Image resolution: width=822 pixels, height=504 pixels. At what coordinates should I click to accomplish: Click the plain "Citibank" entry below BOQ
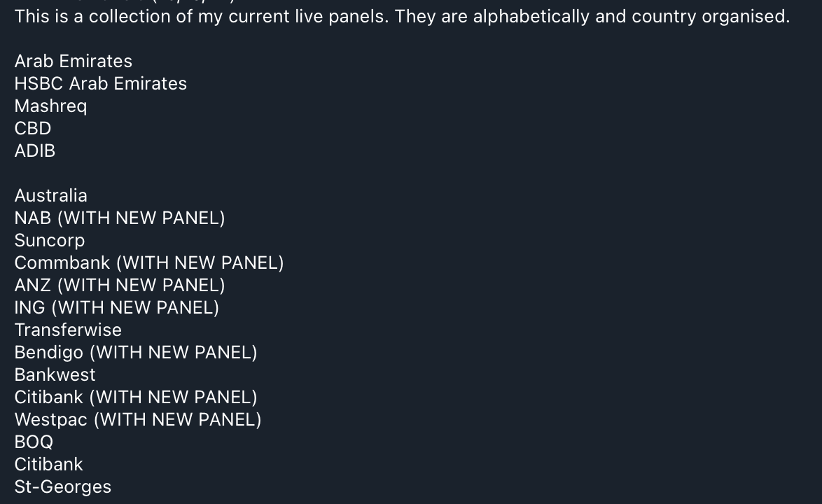[x=49, y=464]
